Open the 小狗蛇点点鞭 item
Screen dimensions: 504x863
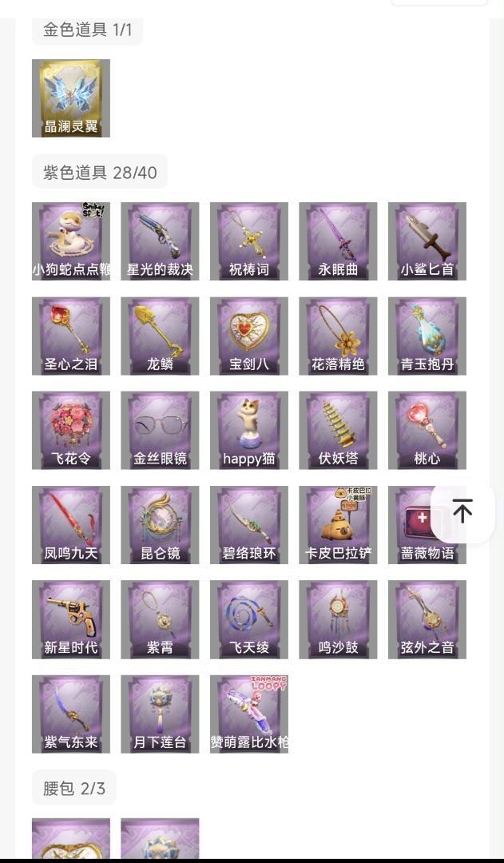(71, 241)
